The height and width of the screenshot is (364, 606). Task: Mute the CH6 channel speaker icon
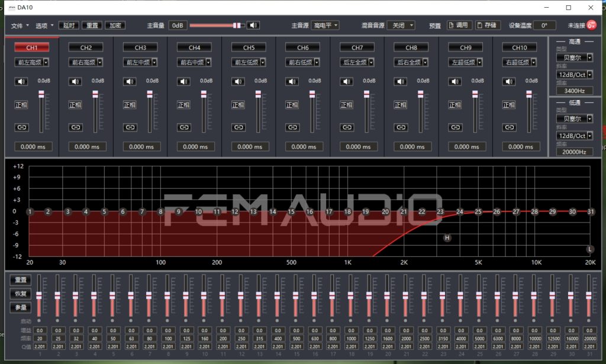coord(292,82)
